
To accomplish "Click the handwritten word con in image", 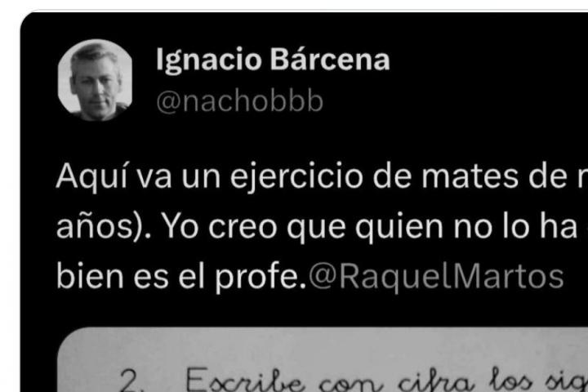I will [x=351, y=385].
